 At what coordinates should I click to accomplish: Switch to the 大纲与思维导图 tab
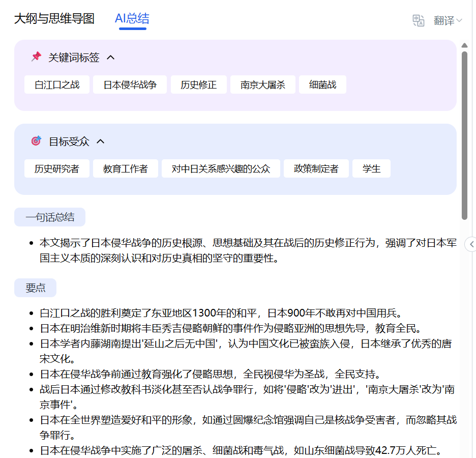click(54, 19)
